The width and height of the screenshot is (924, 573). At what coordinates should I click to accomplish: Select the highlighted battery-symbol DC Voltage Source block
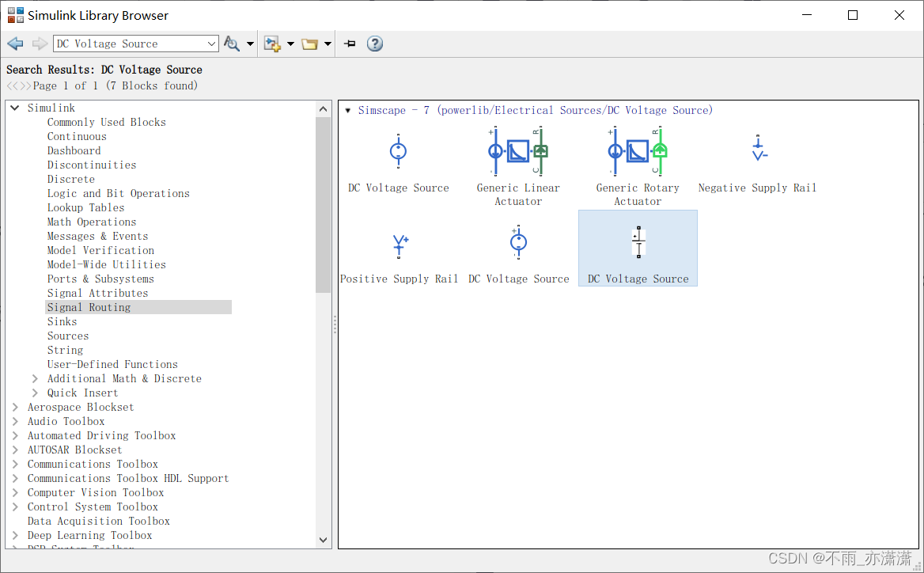pyautogui.click(x=638, y=249)
